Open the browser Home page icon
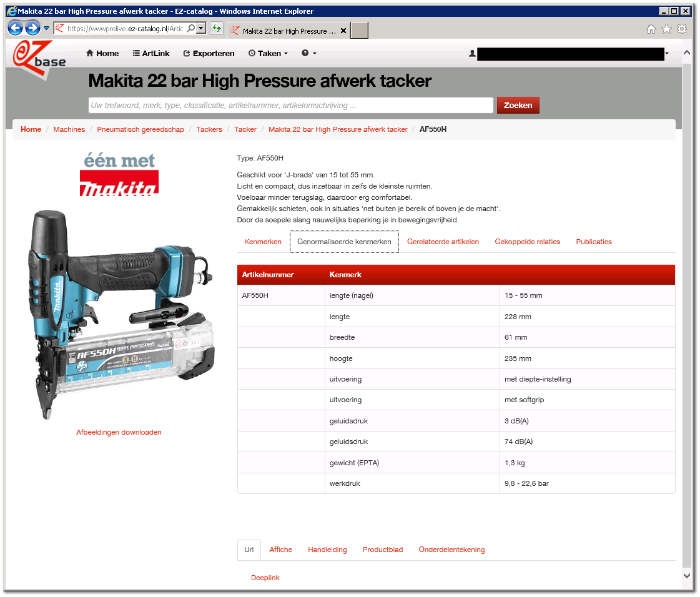The height and width of the screenshot is (597, 700). [x=651, y=29]
